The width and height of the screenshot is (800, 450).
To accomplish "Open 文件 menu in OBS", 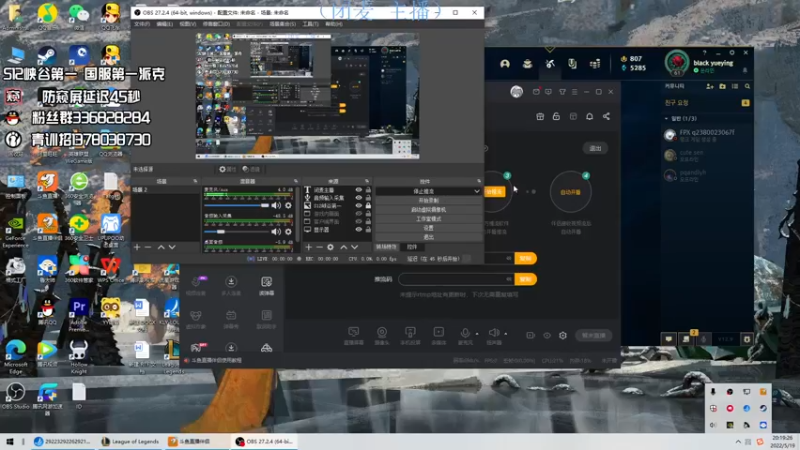I will coord(142,24).
